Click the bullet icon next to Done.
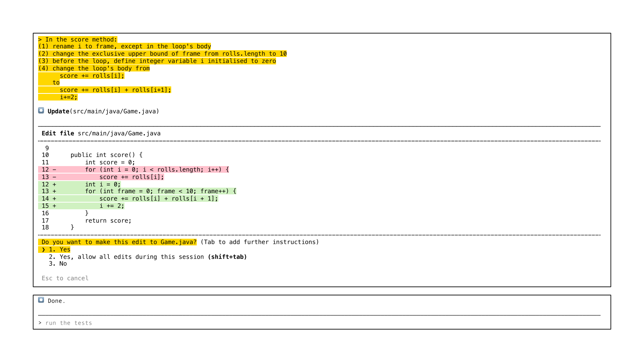644x362 pixels. click(41, 300)
